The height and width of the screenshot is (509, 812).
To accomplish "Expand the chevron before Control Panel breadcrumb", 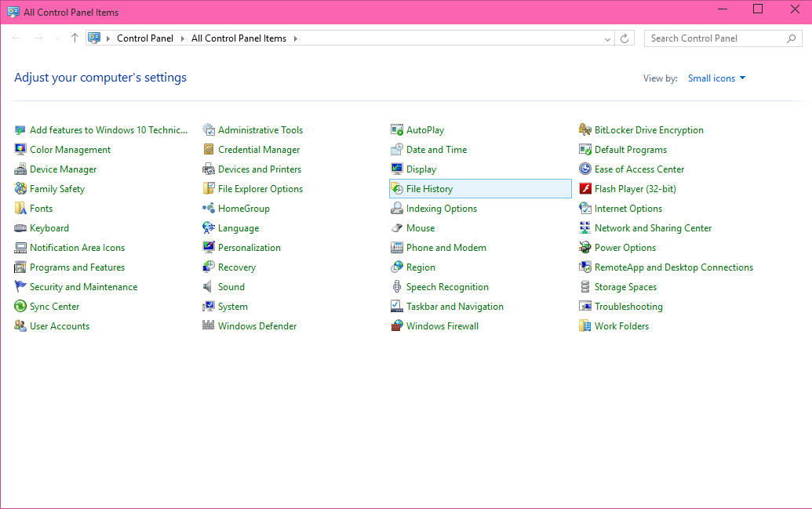I will pos(107,39).
